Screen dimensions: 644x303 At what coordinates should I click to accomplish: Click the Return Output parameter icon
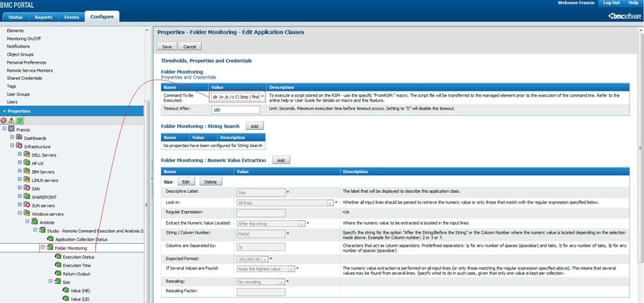click(x=57, y=273)
